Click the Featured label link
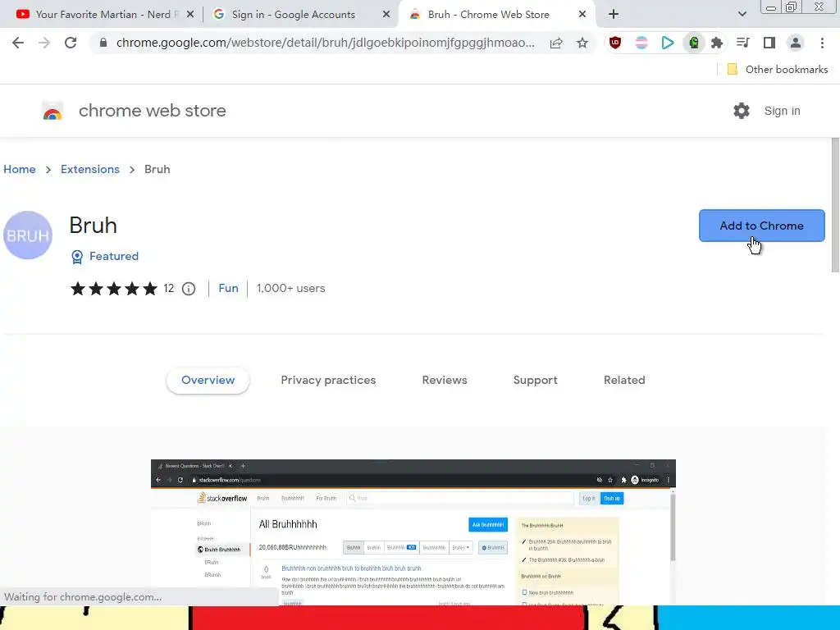Viewport: 840px width, 630px height. click(x=114, y=257)
